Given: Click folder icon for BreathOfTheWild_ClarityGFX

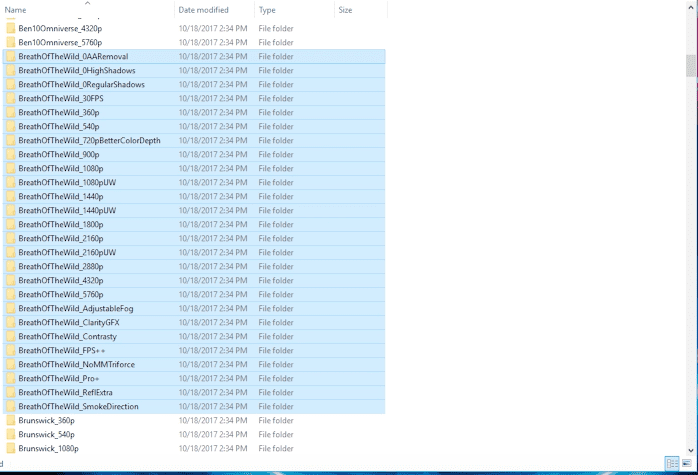Looking at the screenshot, I should tap(10, 323).
